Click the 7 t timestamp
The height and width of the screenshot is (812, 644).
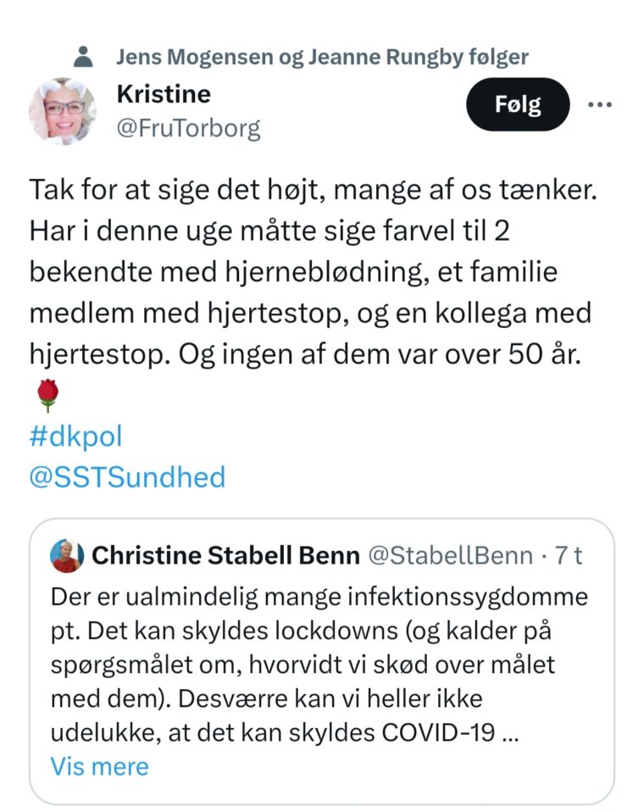click(568, 556)
